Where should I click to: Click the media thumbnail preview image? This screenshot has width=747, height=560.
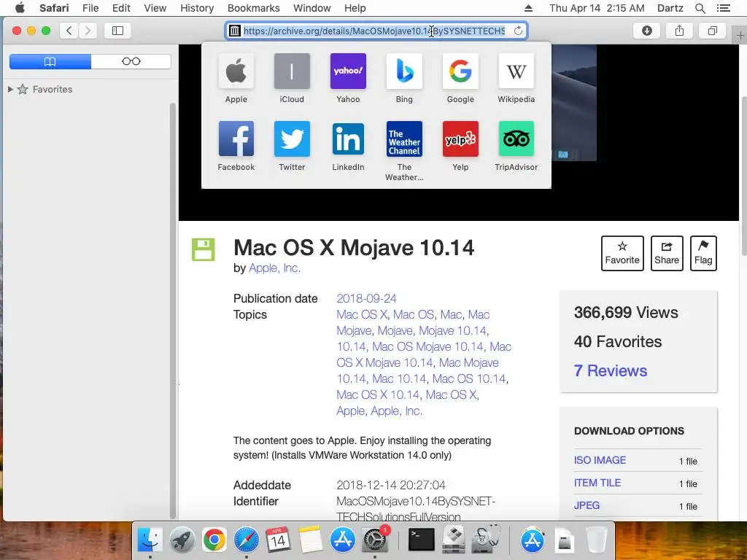click(573, 103)
